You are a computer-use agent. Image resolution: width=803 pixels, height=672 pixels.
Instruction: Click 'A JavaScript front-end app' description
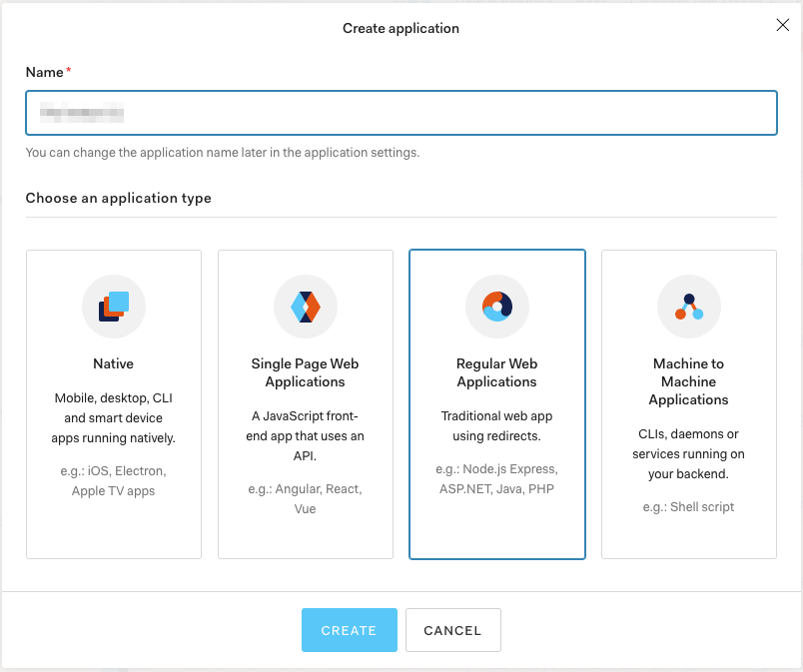pyautogui.click(x=306, y=436)
